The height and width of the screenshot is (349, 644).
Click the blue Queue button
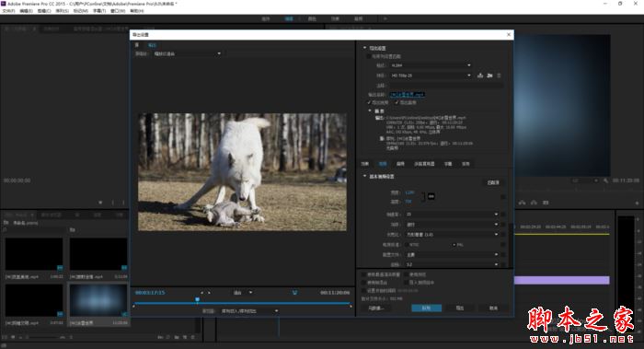426,308
